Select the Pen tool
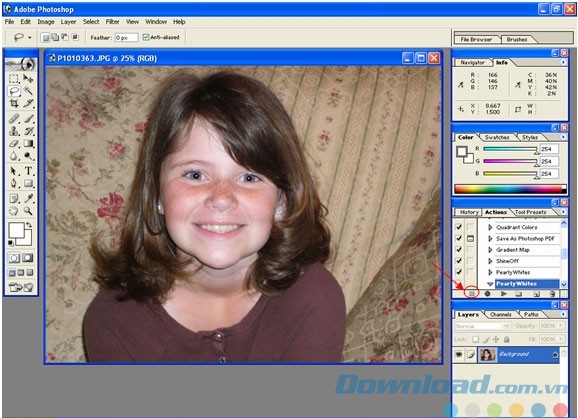The image size is (578, 418). point(14,183)
